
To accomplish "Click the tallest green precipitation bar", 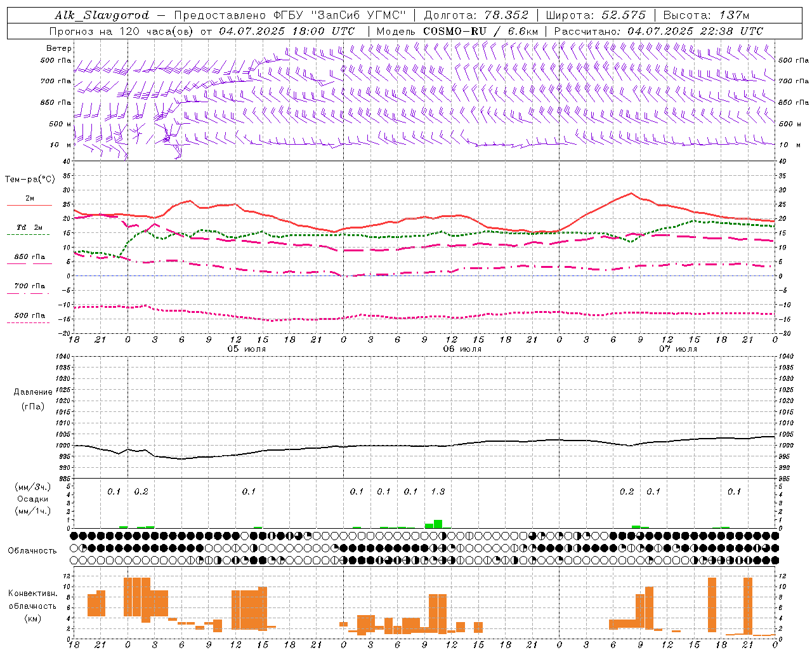I will 438,524.
